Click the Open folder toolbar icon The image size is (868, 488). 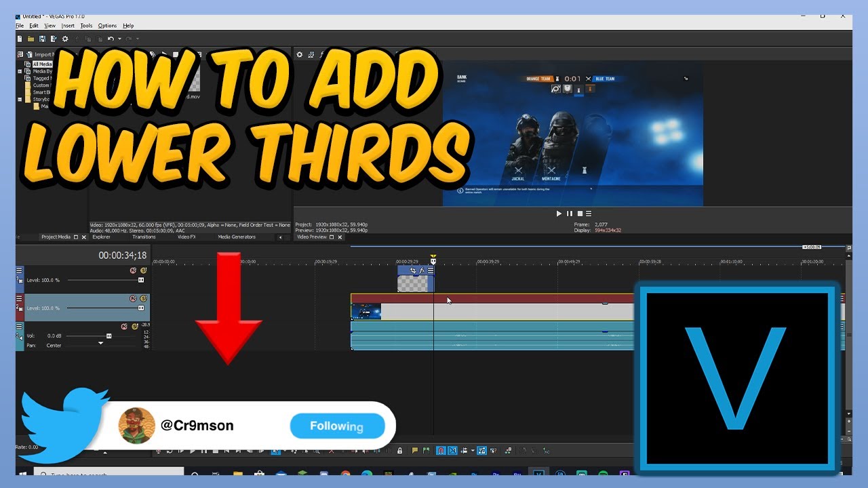click(31, 39)
